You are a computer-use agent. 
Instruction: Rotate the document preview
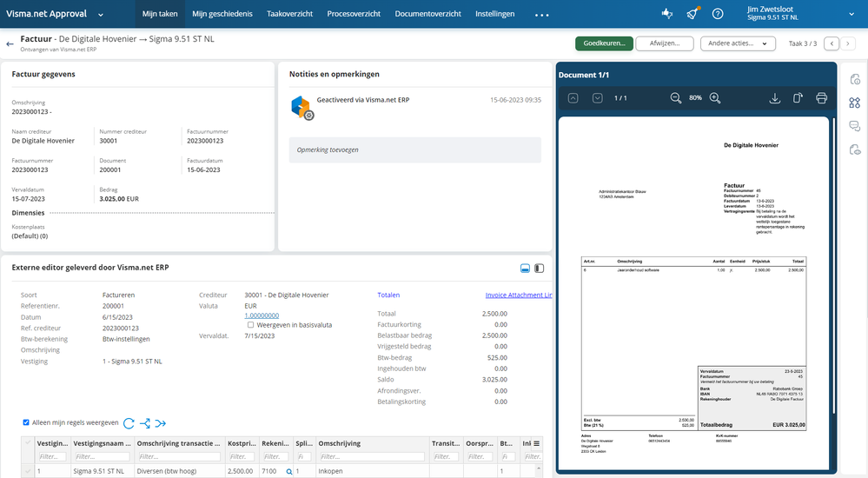[x=798, y=98]
